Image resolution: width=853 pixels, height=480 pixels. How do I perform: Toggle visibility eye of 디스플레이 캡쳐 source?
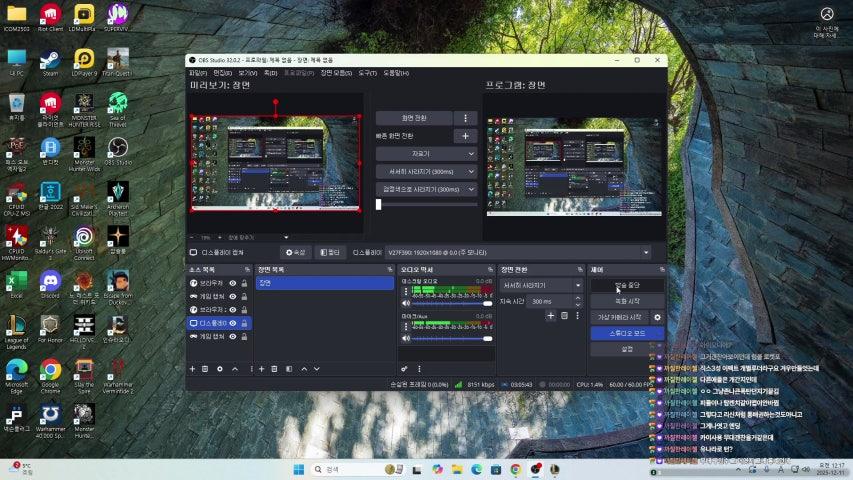click(x=233, y=324)
